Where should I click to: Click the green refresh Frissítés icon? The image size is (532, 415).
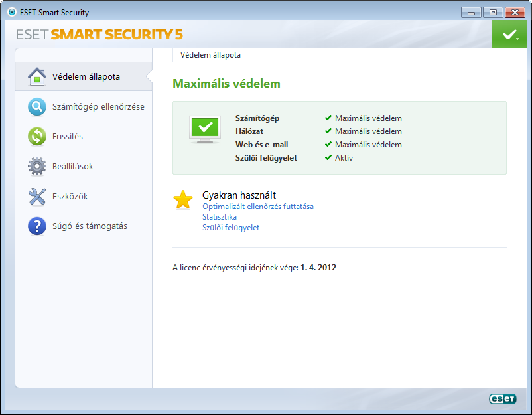tap(37, 137)
